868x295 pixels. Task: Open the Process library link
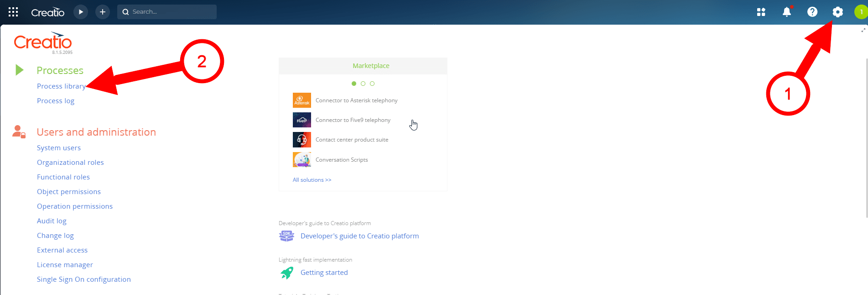[x=61, y=86]
